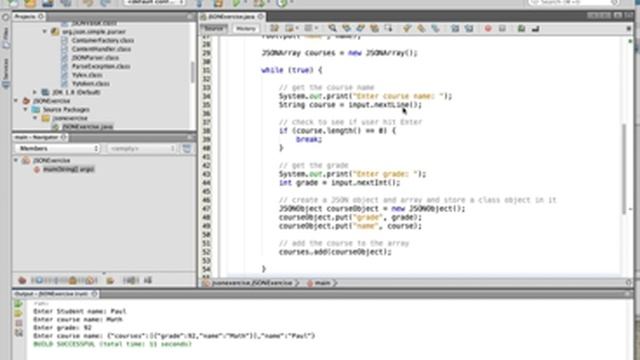The height and width of the screenshot is (360, 640).
Task: Click the Toggle Bookmark icon
Action: (x=435, y=28)
